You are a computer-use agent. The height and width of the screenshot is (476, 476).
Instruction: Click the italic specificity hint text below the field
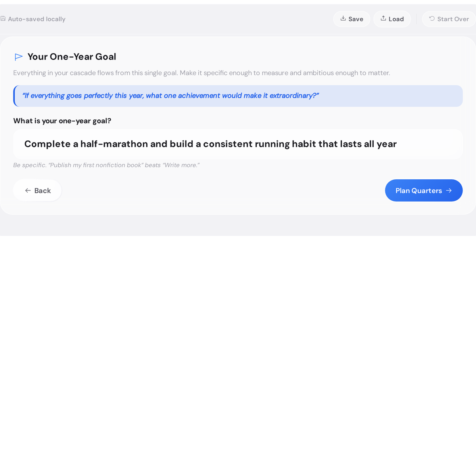[106, 165]
